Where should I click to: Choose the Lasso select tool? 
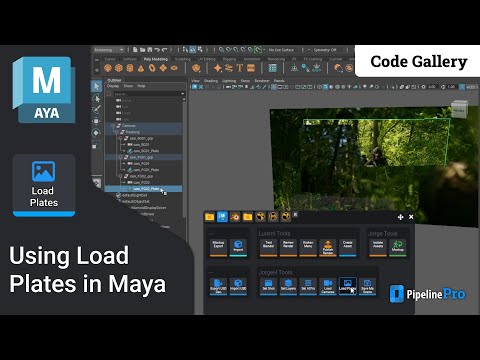tap(97, 98)
